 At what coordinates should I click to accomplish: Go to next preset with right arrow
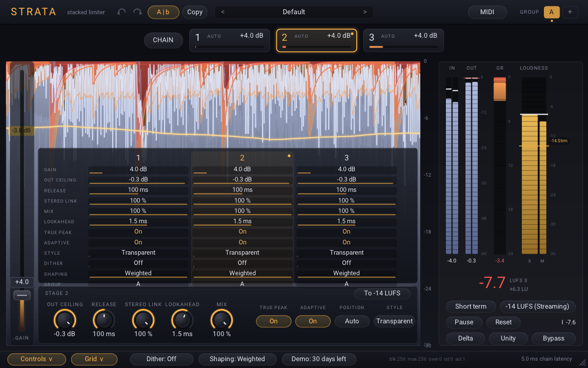[x=365, y=12]
